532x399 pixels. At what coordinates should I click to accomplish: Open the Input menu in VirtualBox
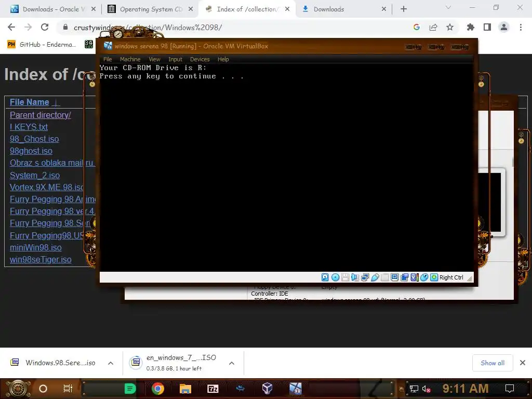pyautogui.click(x=175, y=59)
